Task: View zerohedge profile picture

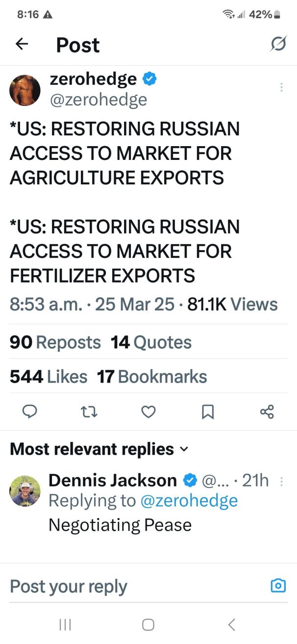Action: coord(25,90)
